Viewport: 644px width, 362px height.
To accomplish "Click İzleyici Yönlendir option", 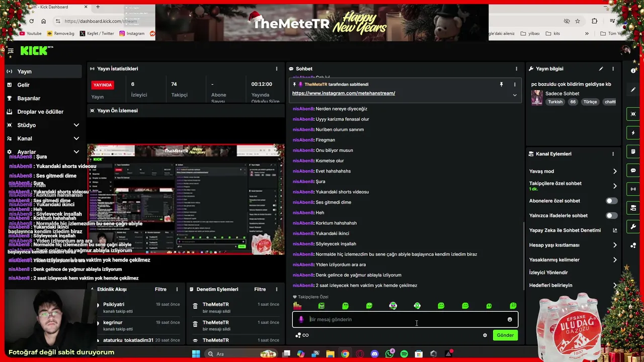I will [x=548, y=273].
